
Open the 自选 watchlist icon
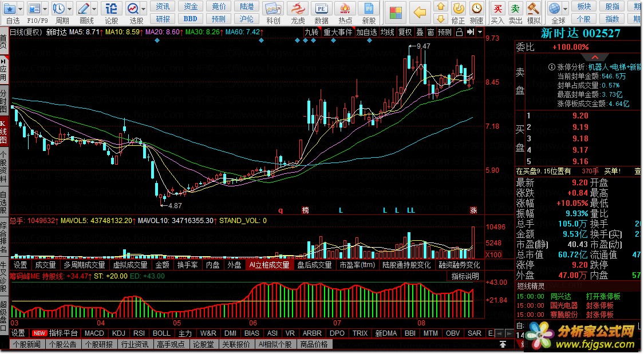(10, 8)
